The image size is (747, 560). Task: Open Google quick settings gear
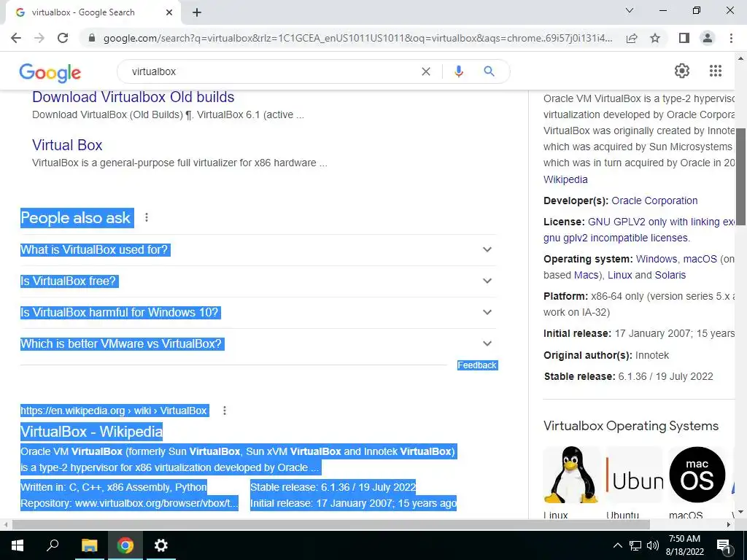(682, 71)
